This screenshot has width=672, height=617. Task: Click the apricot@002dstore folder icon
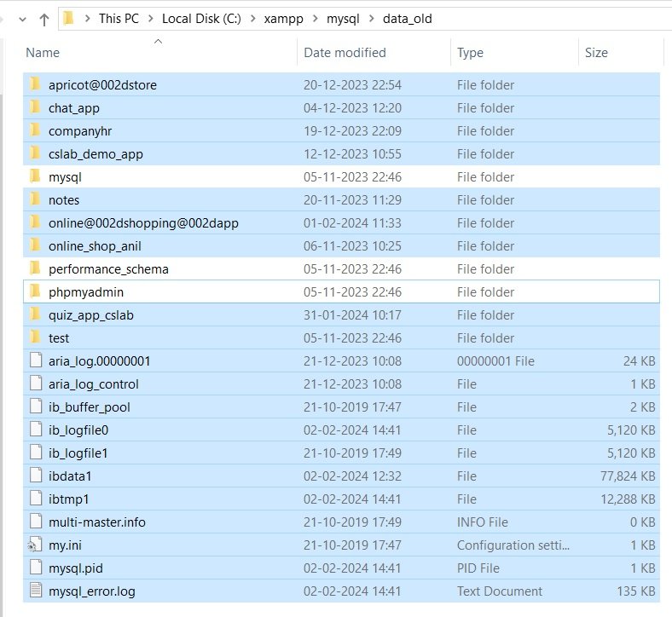[x=35, y=84]
